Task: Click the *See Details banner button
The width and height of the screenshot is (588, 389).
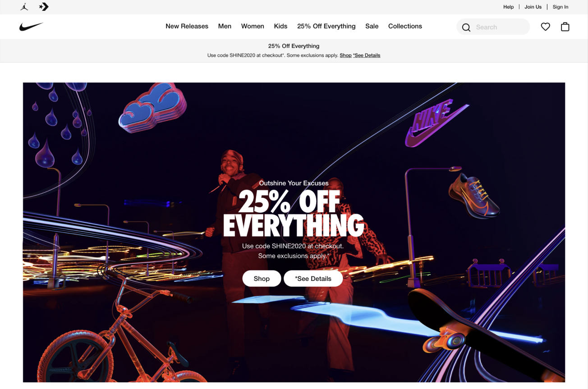Action: coord(313,279)
